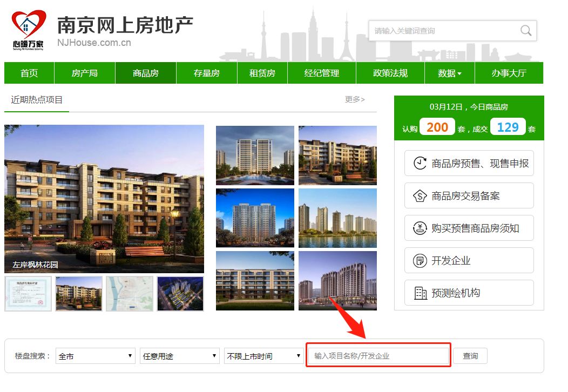Open the 存量房 navigation tab

(x=206, y=73)
